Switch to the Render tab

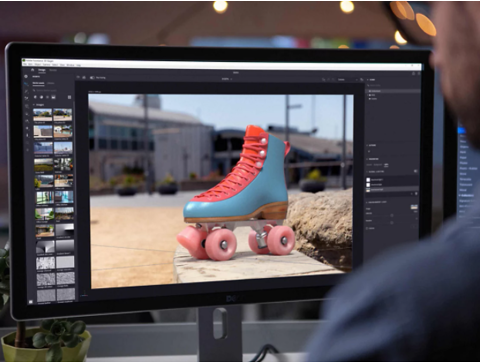[53, 70]
